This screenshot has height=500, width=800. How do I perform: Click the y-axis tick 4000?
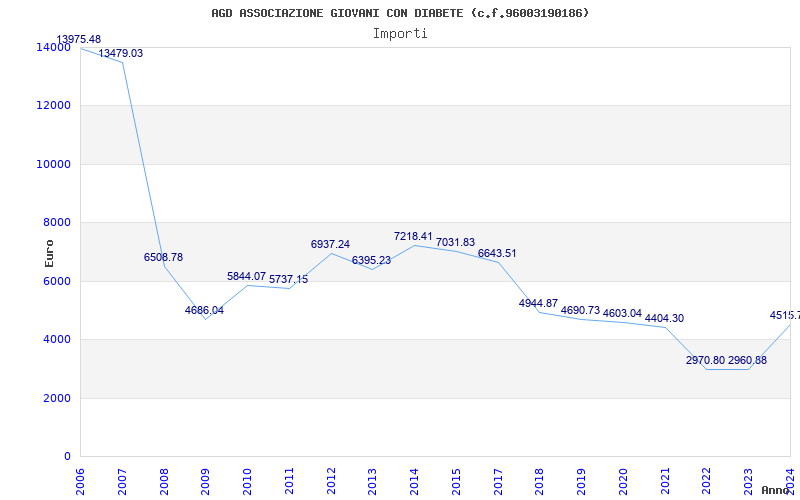pos(57,339)
